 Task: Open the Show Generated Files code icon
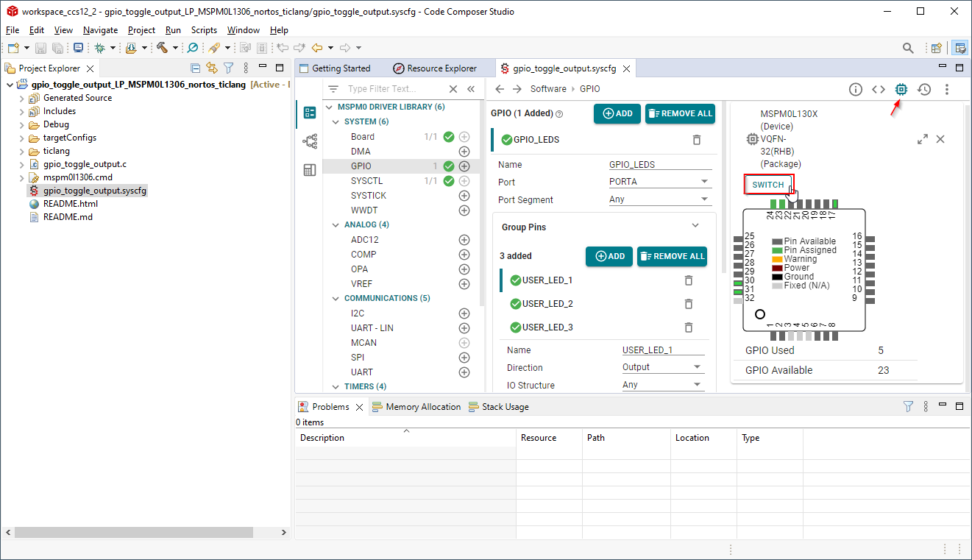click(x=878, y=89)
